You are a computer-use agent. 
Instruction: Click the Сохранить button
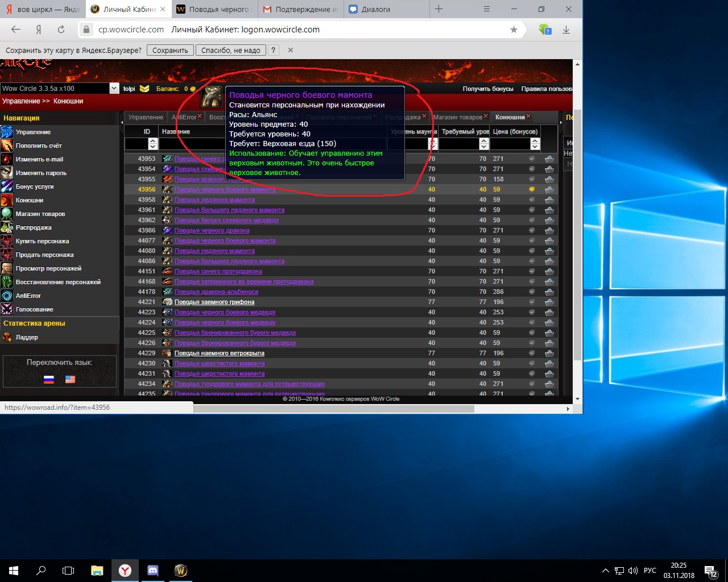(x=170, y=50)
